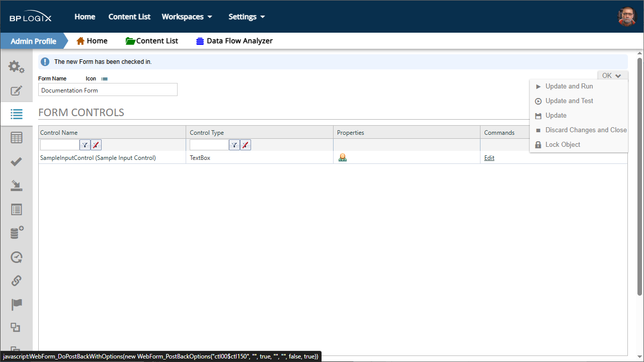The image size is (644, 362).
Task: Clear filter on Control Type column
Action: point(246,145)
